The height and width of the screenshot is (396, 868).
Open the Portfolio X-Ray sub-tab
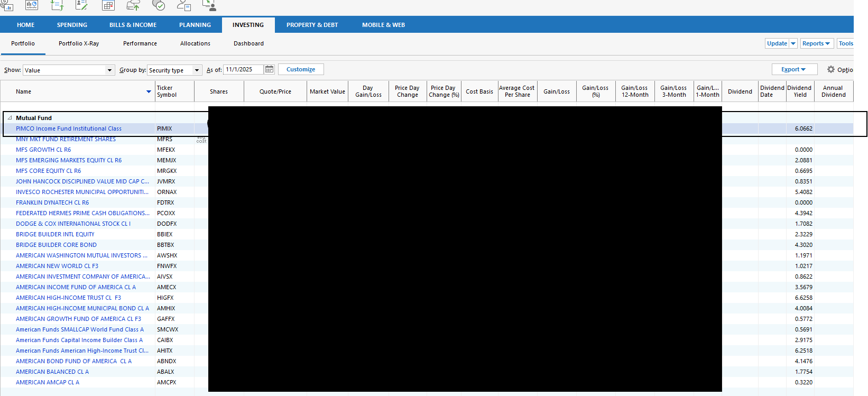[x=79, y=43]
